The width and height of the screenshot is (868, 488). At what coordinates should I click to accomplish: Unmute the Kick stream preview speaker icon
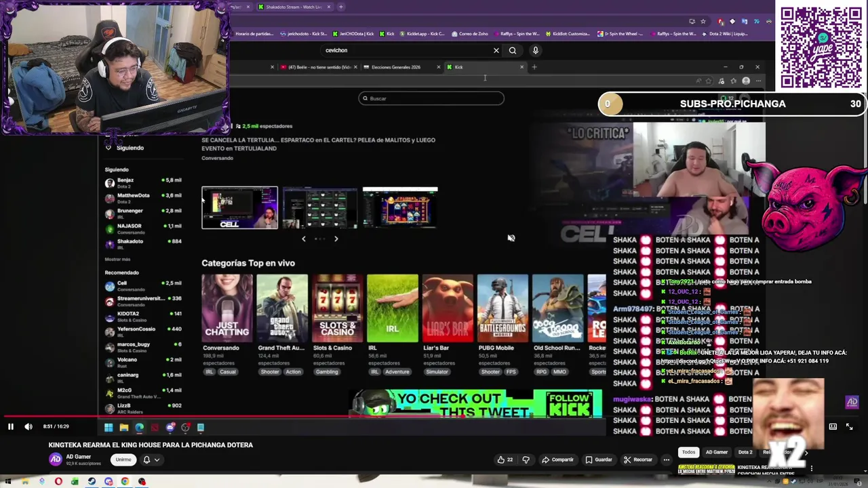click(511, 238)
